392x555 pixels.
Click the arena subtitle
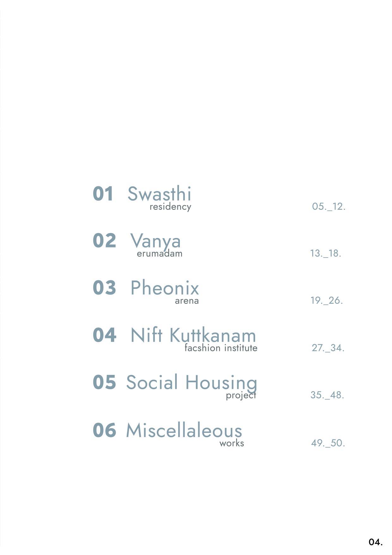(187, 301)
